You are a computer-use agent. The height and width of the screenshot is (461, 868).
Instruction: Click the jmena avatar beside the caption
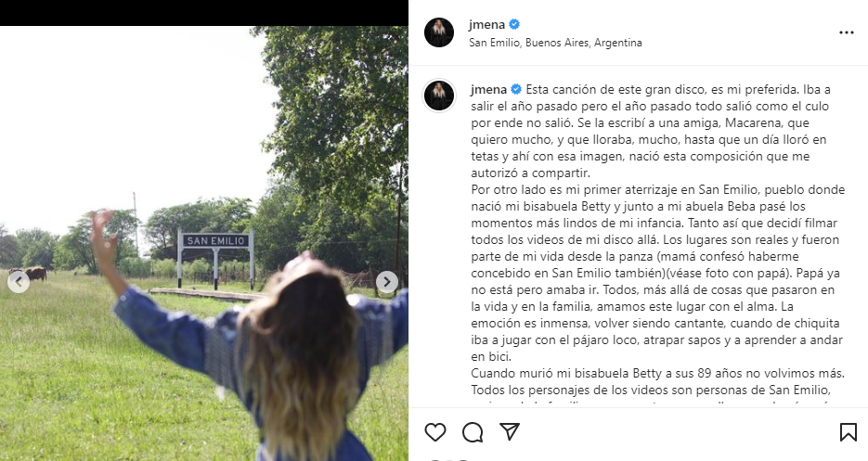coord(439,95)
